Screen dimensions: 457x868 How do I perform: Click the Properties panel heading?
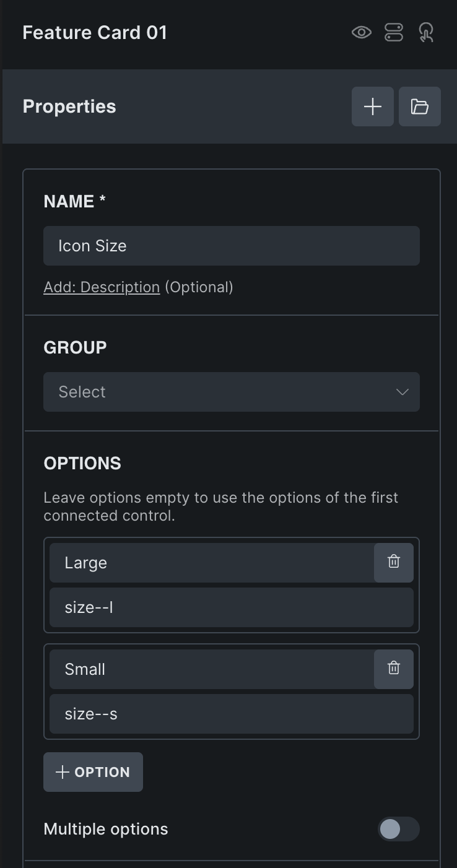pyautogui.click(x=69, y=106)
